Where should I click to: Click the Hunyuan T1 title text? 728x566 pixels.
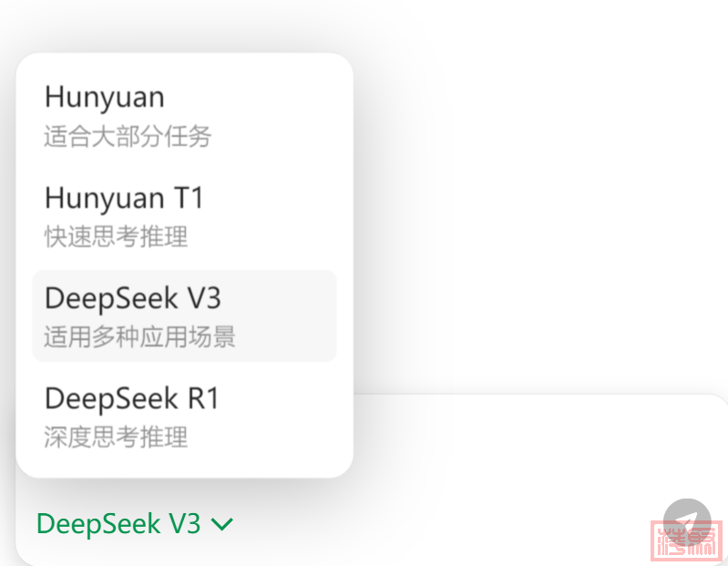click(124, 198)
